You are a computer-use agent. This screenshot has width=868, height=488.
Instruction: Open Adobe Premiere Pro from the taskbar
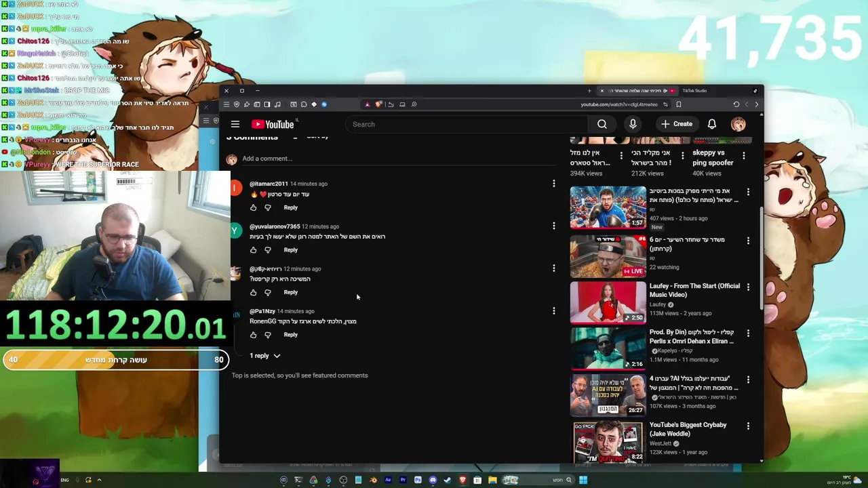(x=403, y=480)
